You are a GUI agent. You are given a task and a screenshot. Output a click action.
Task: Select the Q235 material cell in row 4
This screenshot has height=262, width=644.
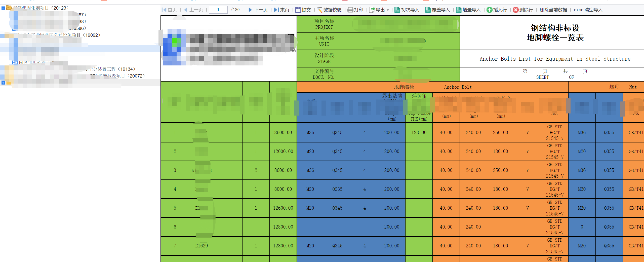[337, 189]
